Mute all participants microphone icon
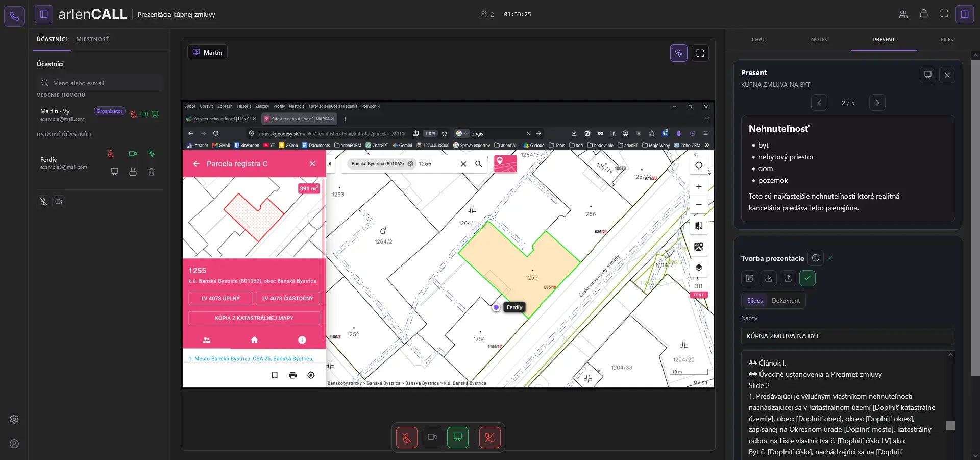This screenshot has width=980, height=460. coord(44,202)
